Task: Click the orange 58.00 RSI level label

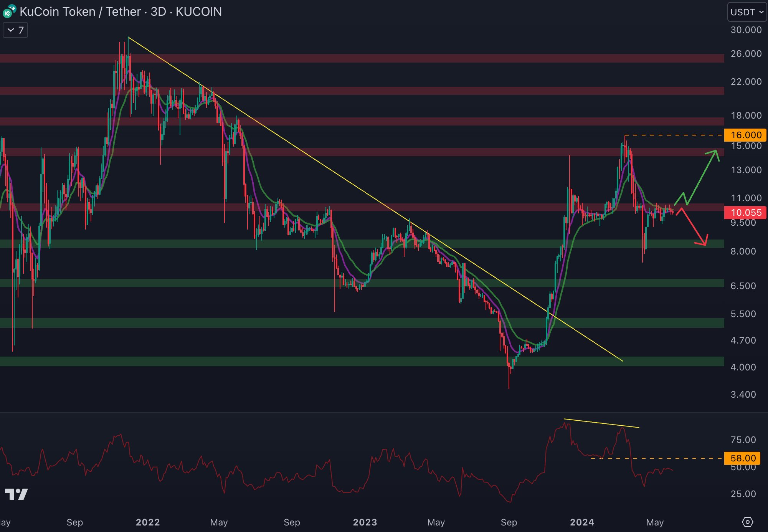Action: (742, 458)
